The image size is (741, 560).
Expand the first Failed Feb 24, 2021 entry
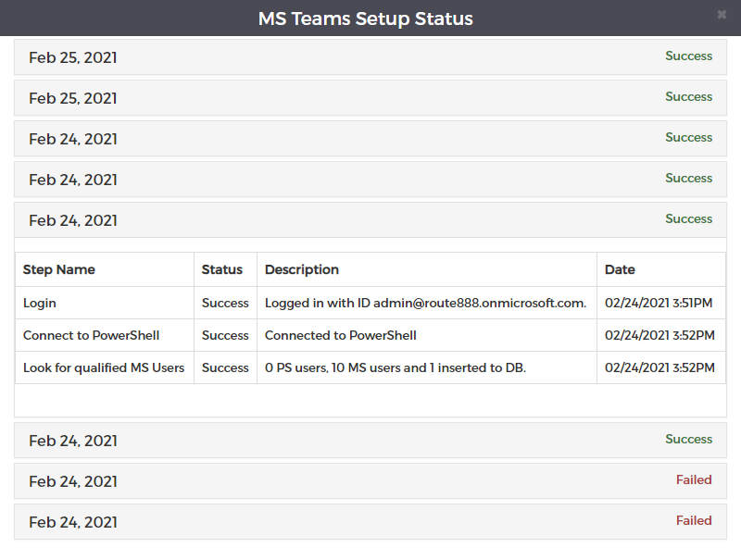coord(370,481)
